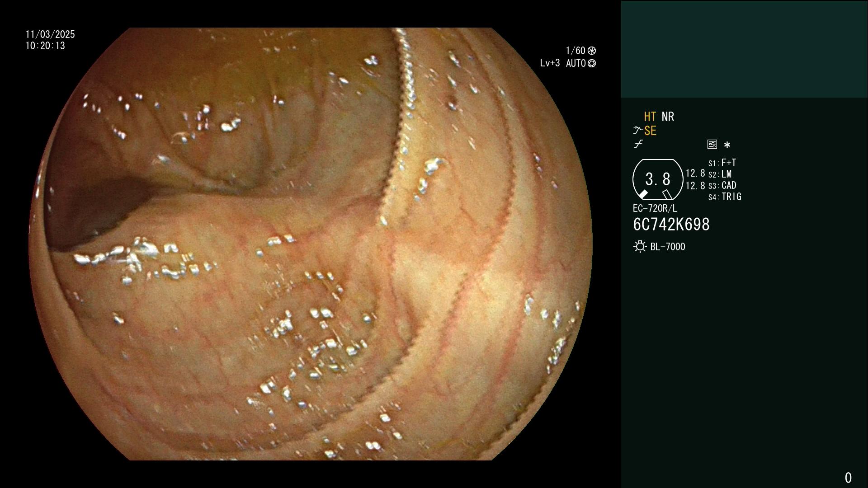Click the asterisk indicator icon
This screenshot has width=868, height=488.
(727, 145)
